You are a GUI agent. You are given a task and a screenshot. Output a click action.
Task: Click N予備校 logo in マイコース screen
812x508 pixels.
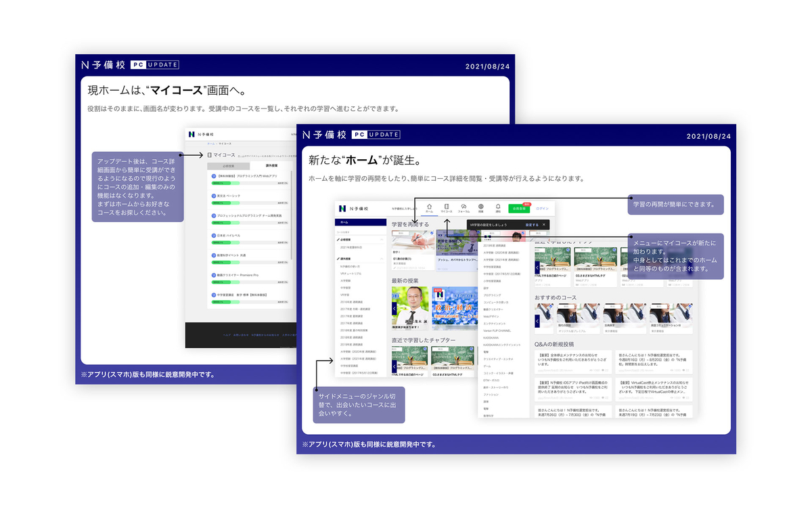pyautogui.click(x=202, y=134)
